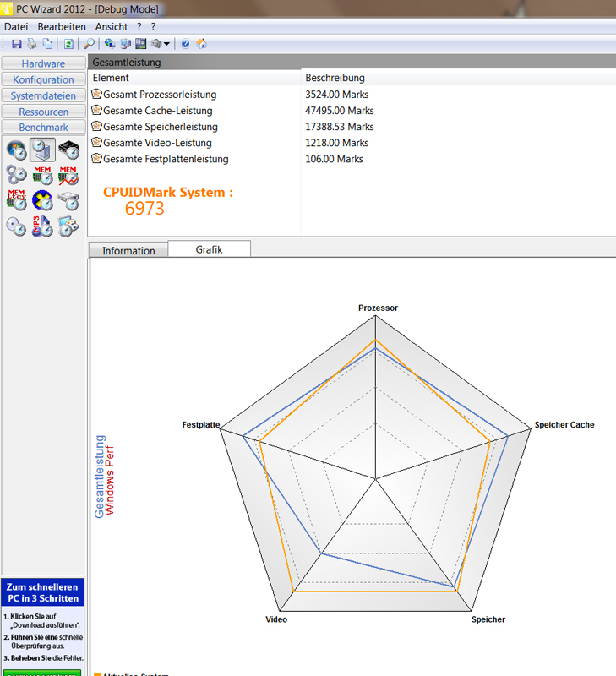This screenshot has width=616, height=676.
Task: Select the MP3 compression benchmark icon
Action: [42, 226]
